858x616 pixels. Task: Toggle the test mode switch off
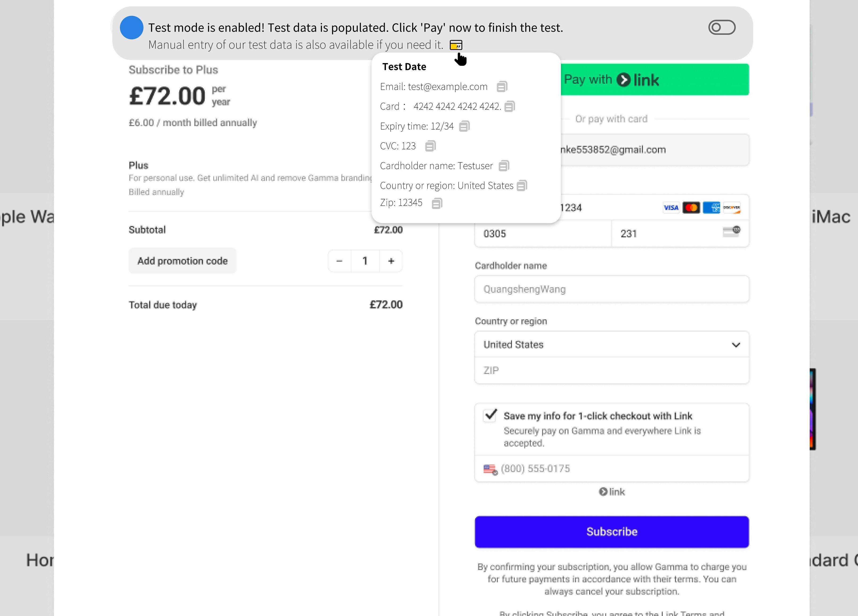pos(721,28)
